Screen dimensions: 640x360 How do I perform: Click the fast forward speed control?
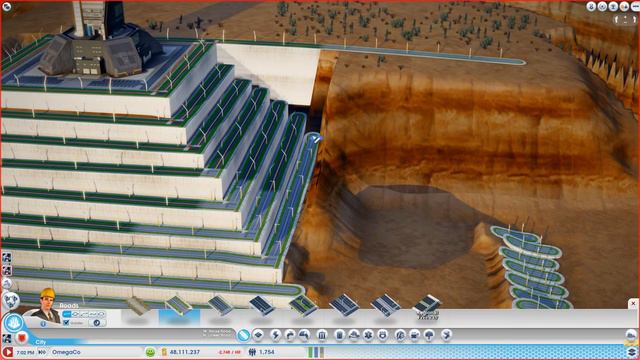point(42,352)
